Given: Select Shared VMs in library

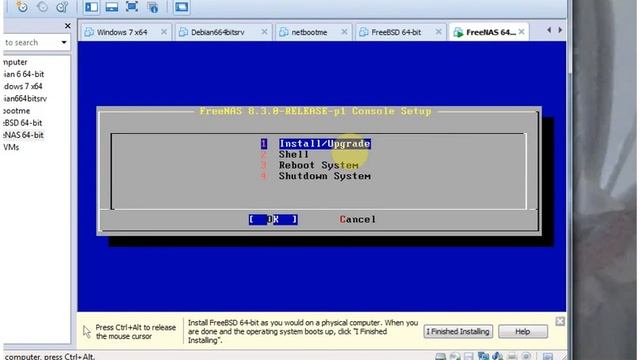Looking at the screenshot, I should click(11, 147).
